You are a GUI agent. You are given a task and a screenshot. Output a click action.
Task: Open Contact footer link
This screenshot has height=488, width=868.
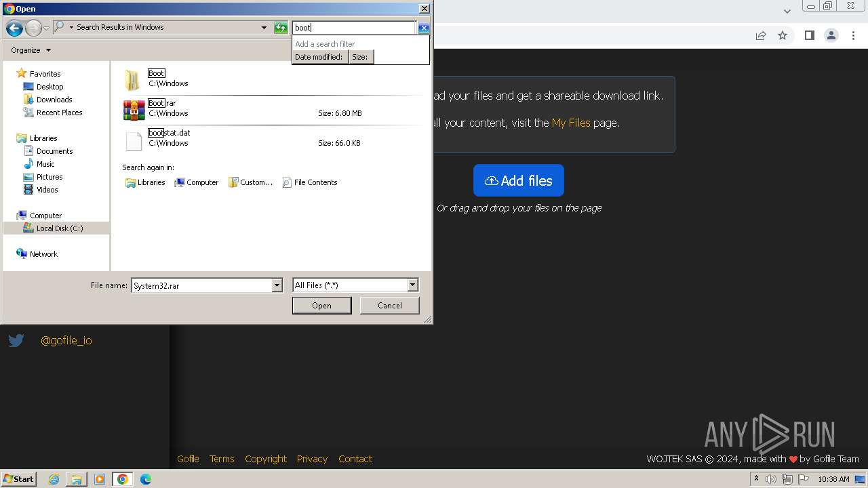coord(355,459)
